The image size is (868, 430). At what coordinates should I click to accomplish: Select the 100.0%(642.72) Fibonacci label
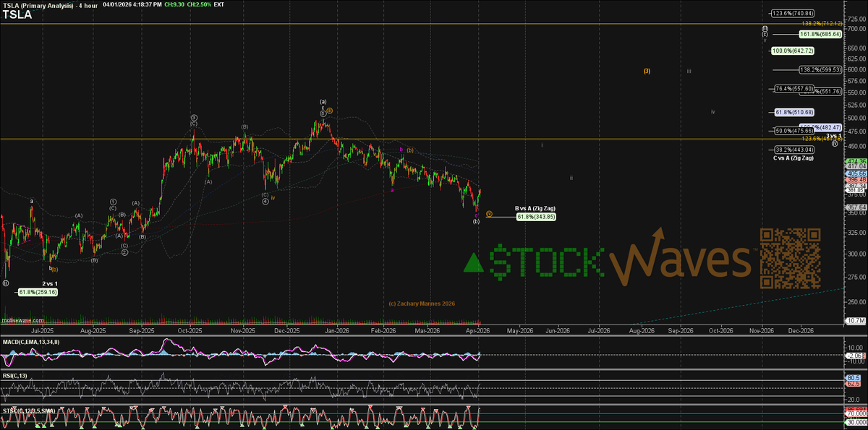(x=792, y=51)
